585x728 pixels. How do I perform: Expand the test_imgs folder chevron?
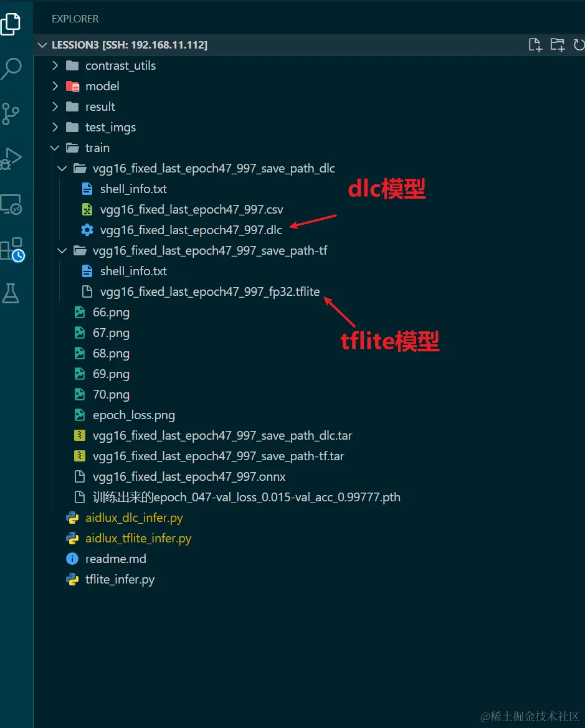(x=55, y=127)
